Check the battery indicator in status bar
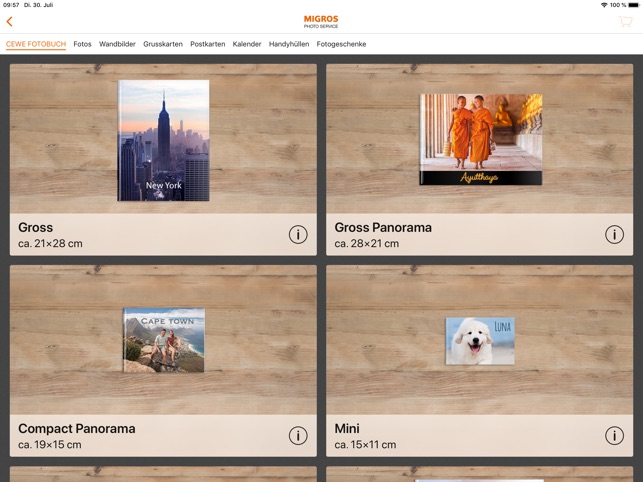The height and width of the screenshot is (482, 643). tap(634, 5)
